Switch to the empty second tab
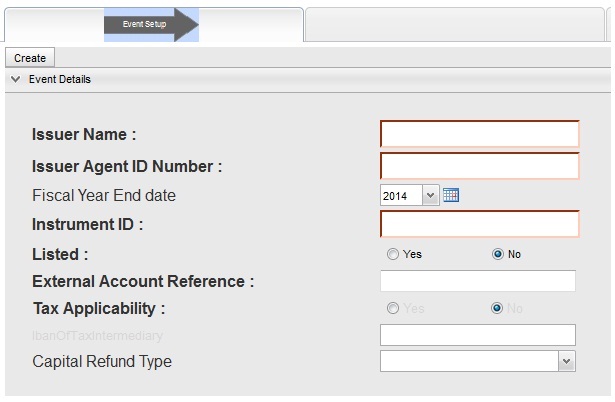Image resolution: width=615 pixels, height=402 pixels. pyautogui.click(x=455, y=23)
